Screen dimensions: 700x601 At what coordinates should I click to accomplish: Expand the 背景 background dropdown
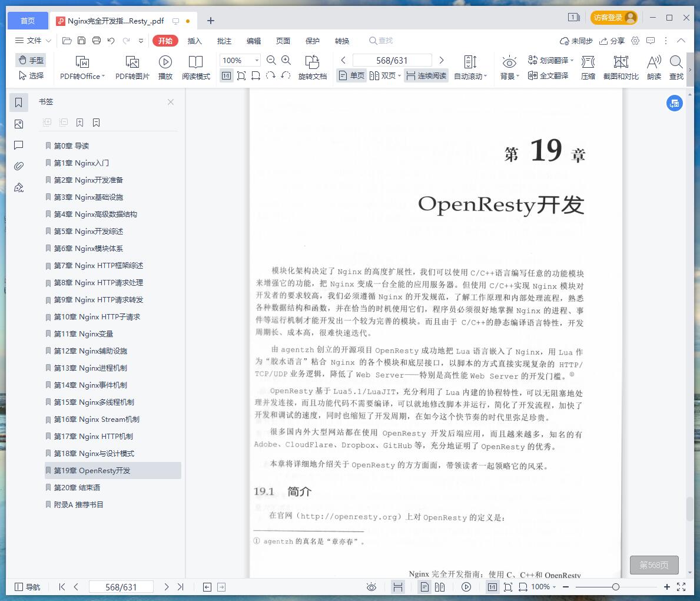[517, 76]
